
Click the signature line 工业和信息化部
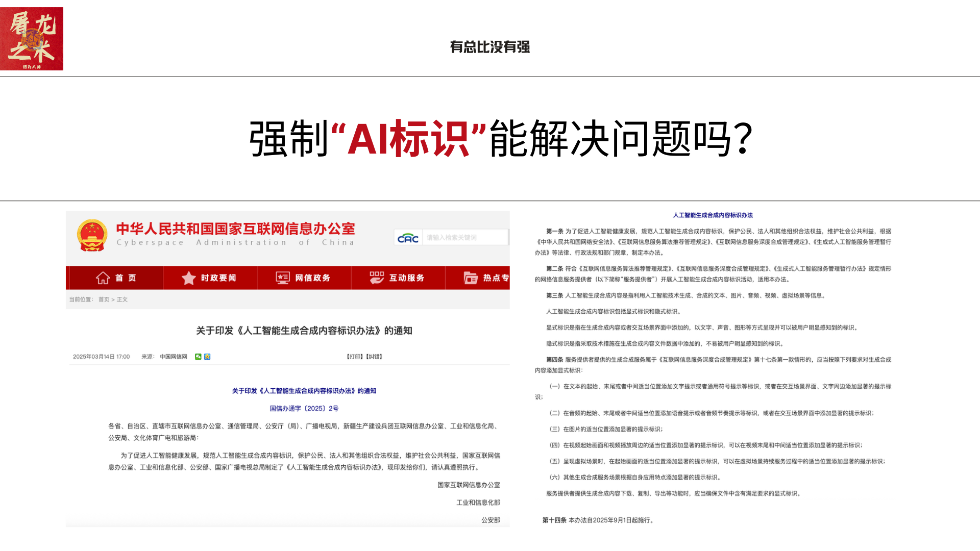(x=478, y=503)
